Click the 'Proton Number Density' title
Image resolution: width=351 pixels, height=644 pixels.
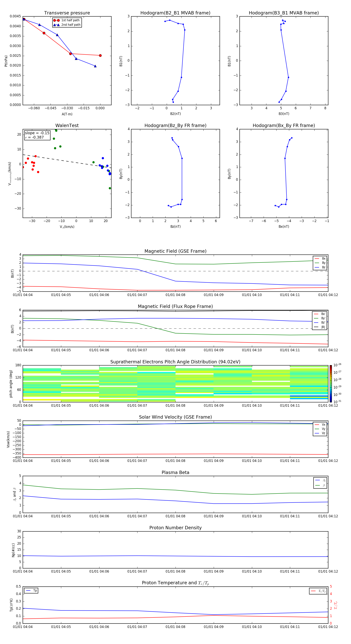click(x=175, y=528)
